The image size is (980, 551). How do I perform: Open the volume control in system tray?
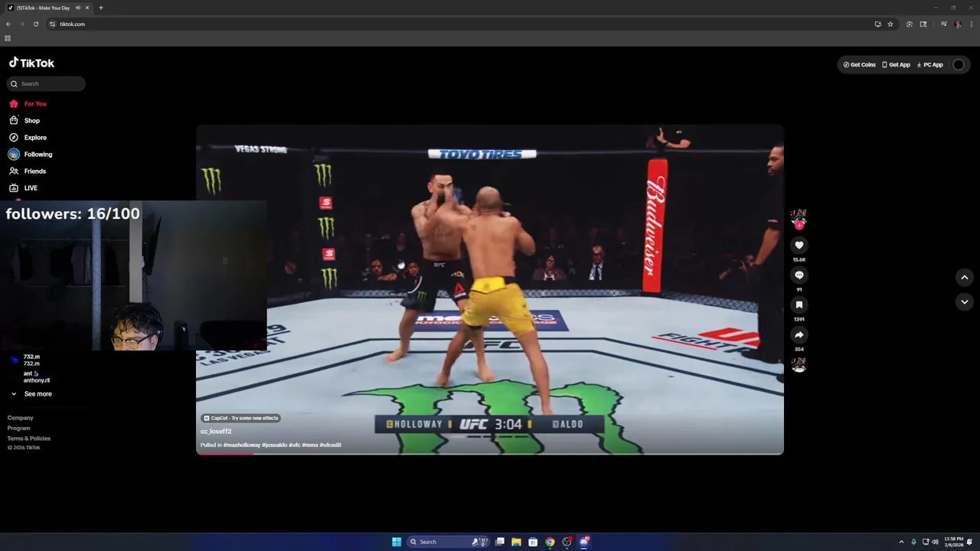[x=935, y=542]
